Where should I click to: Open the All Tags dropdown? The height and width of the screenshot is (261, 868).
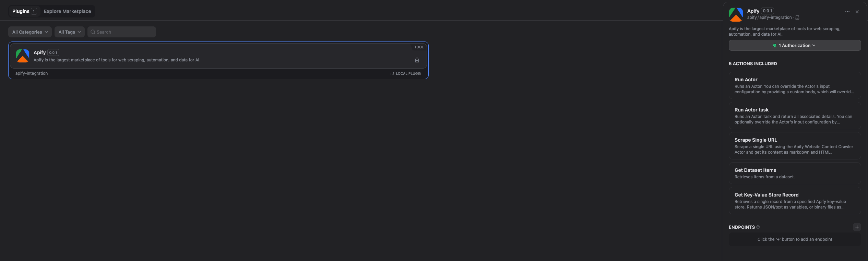pyautogui.click(x=69, y=32)
